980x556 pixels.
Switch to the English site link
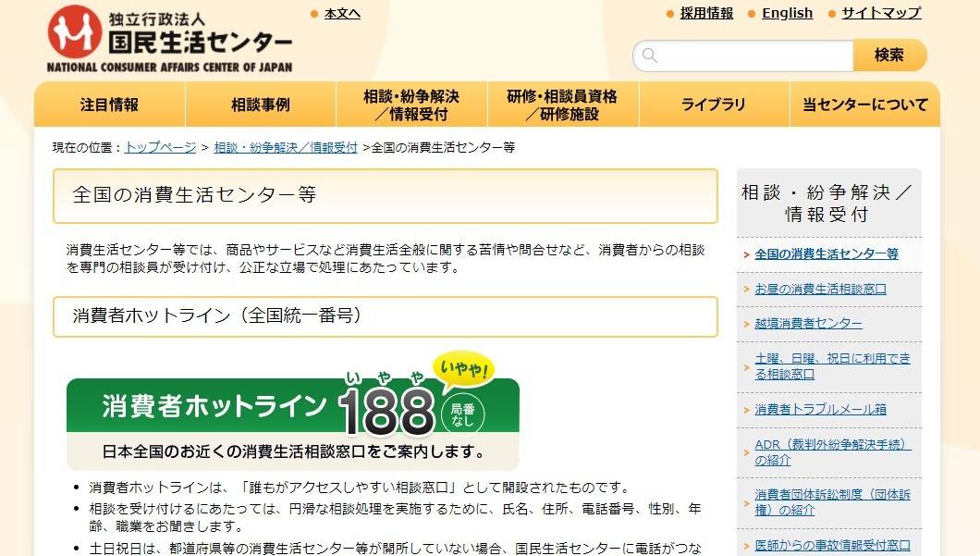coord(788,13)
